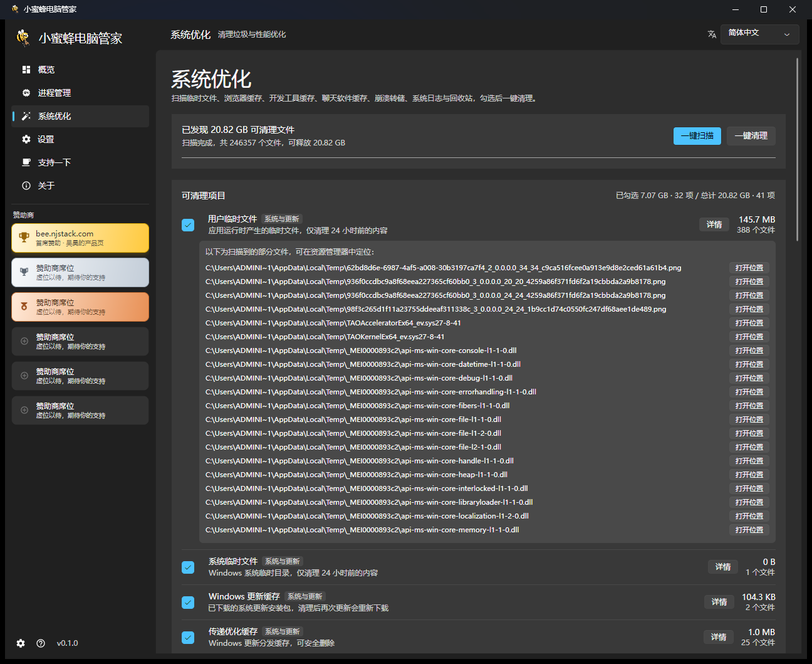Toggle the 传递优化缓存 checkbox

(x=188, y=638)
